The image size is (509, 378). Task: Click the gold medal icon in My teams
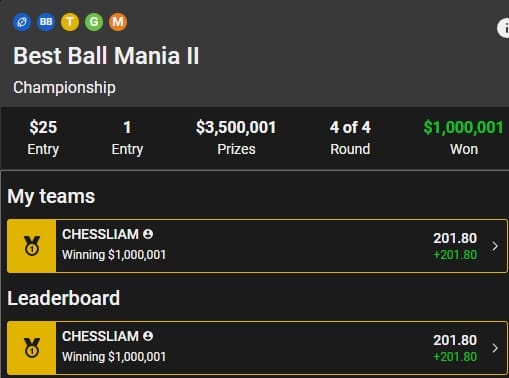(x=32, y=246)
